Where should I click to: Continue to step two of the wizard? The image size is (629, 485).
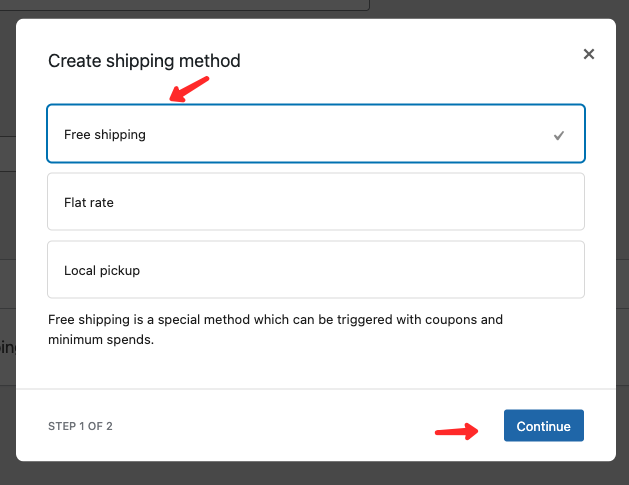544,426
